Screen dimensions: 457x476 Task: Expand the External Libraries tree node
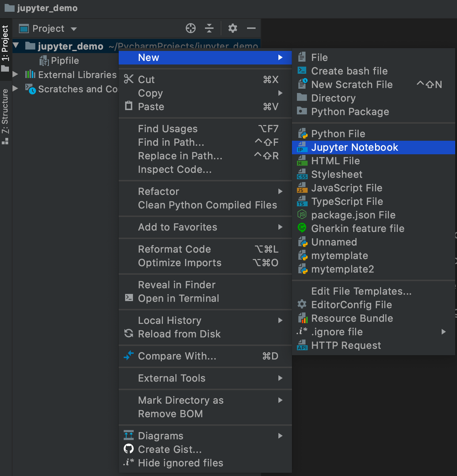pyautogui.click(x=15, y=74)
